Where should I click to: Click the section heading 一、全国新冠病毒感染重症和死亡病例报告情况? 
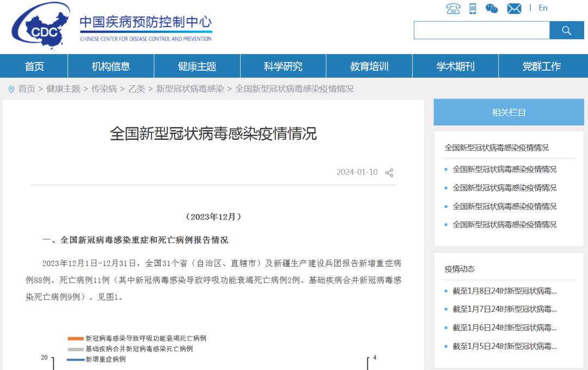[x=136, y=240]
